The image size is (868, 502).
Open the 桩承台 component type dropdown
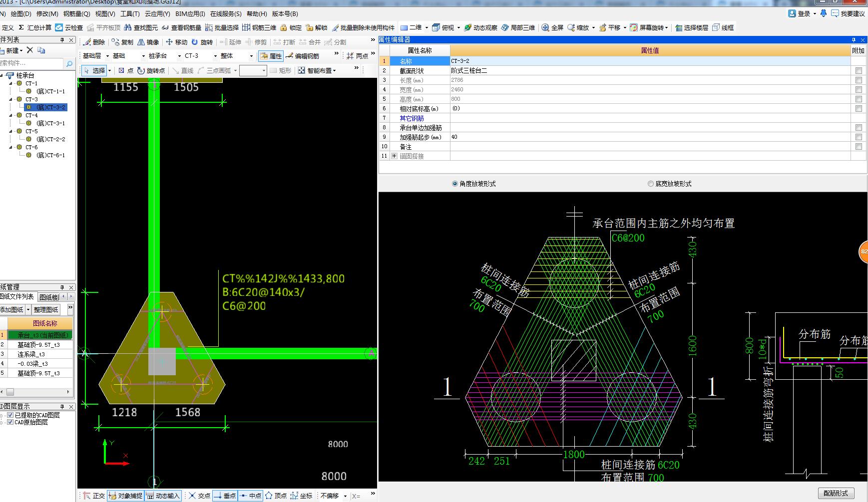point(179,56)
